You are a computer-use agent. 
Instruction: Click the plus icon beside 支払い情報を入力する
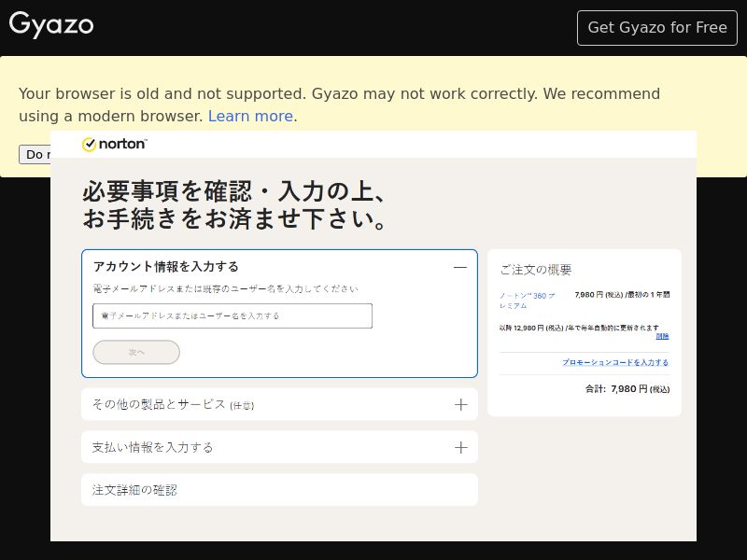(x=460, y=447)
